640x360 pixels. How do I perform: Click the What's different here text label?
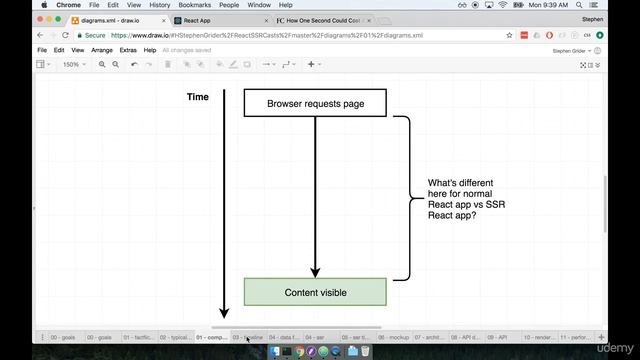(466, 199)
